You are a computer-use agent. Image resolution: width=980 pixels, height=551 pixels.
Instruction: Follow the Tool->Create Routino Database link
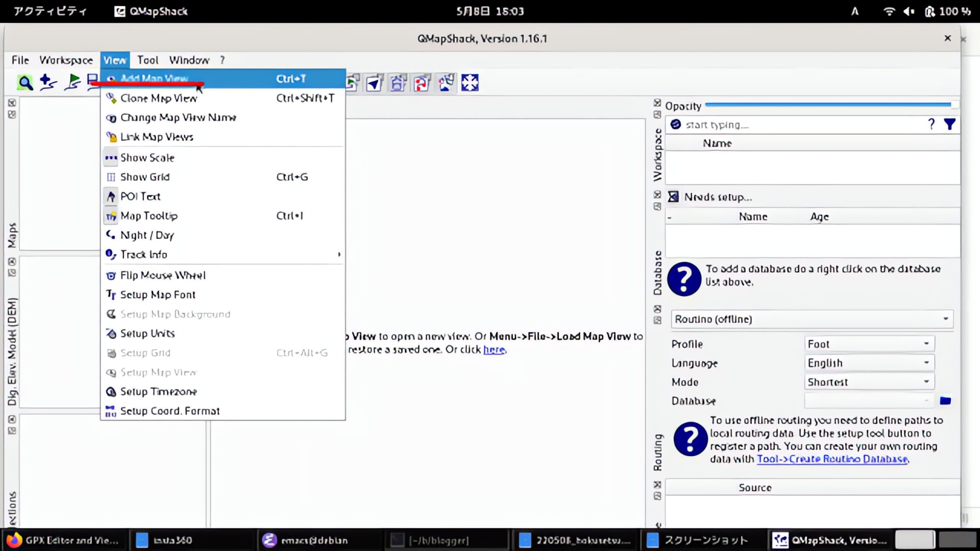coord(832,459)
